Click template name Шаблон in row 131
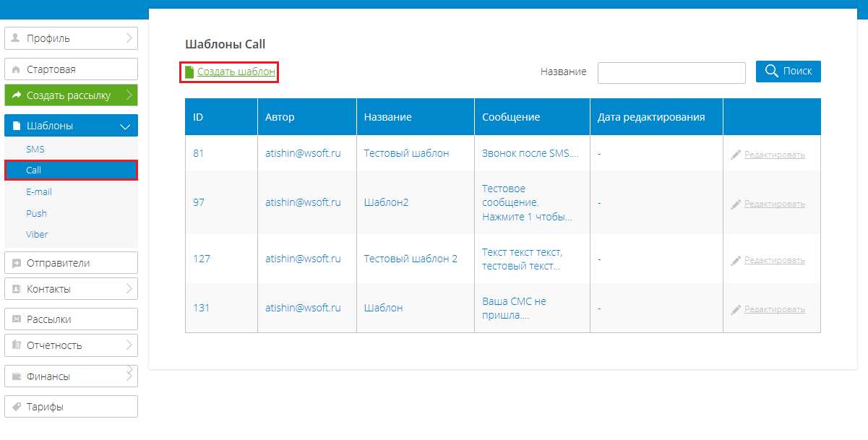868x440 pixels. [x=383, y=308]
